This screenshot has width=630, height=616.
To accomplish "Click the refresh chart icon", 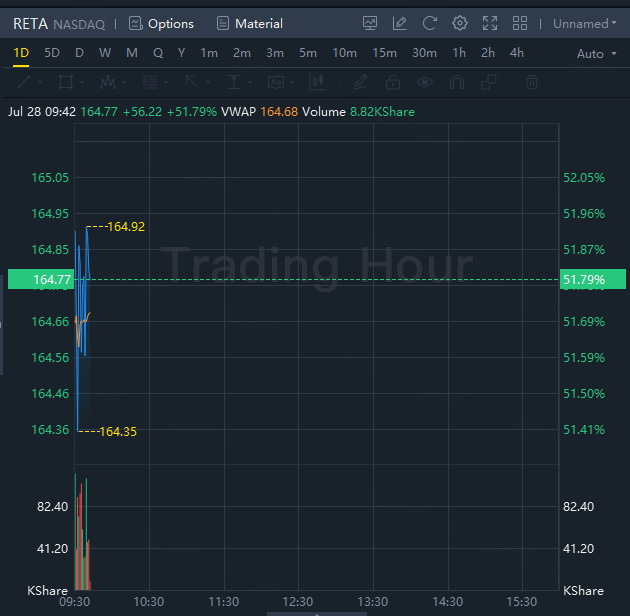I will (x=430, y=23).
